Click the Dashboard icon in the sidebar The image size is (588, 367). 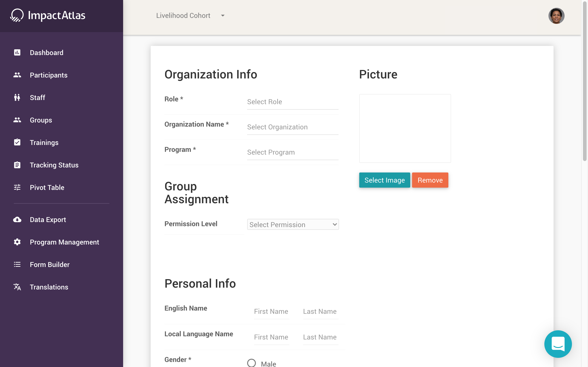pyautogui.click(x=17, y=53)
